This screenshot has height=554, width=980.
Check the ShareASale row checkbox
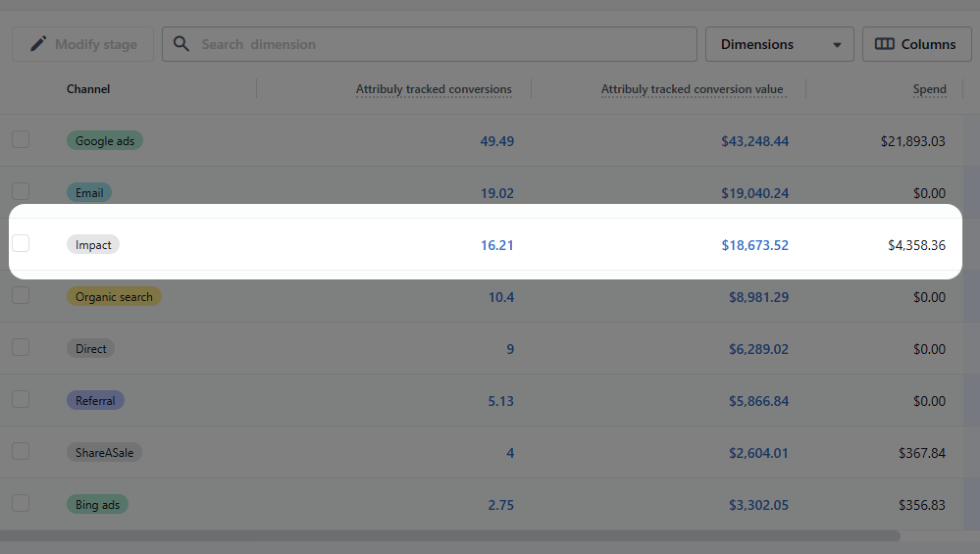[21, 451]
